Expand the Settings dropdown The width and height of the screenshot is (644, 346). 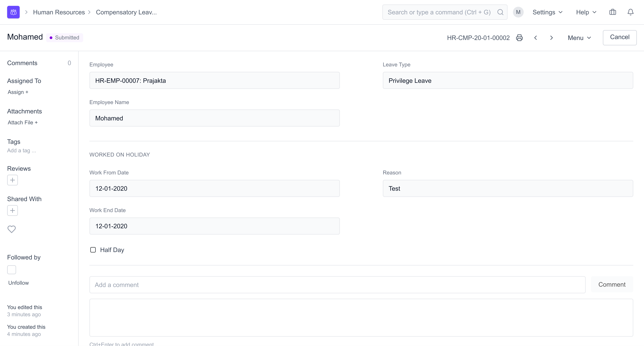point(547,12)
